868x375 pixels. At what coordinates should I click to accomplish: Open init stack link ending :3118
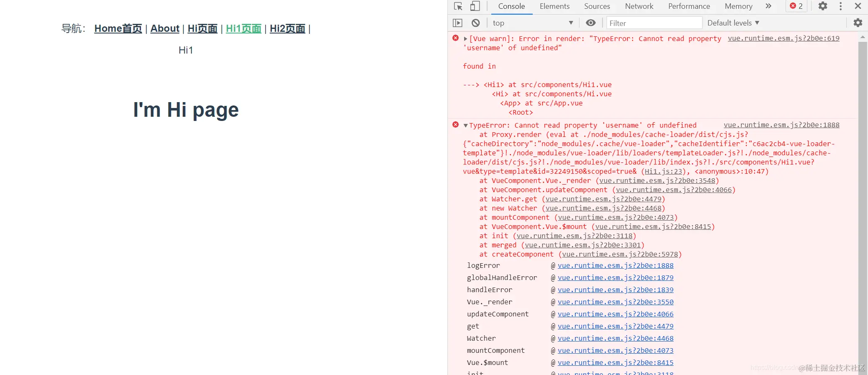[x=574, y=236]
